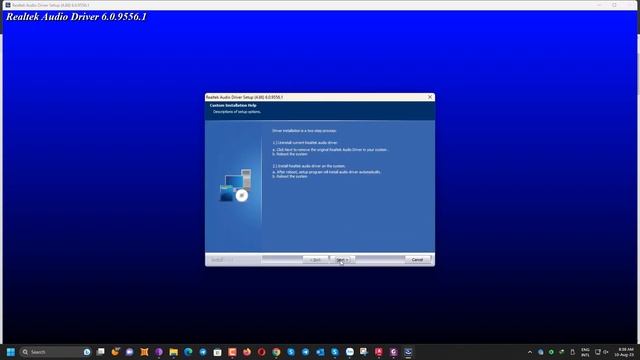Close the Realtek Audio Driver Setup dialog
Image resolution: width=640 pixels, height=360 pixels.
tap(430, 97)
